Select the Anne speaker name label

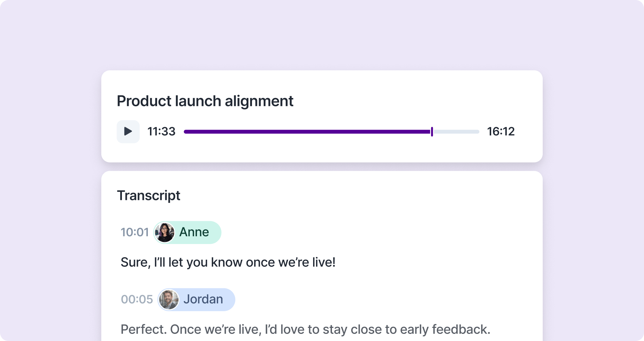pos(194,232)
